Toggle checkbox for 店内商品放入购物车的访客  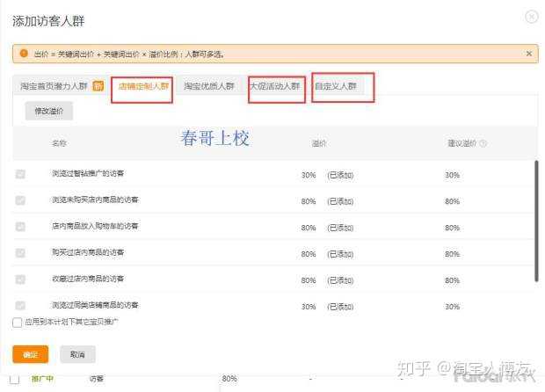pos(20,227)
